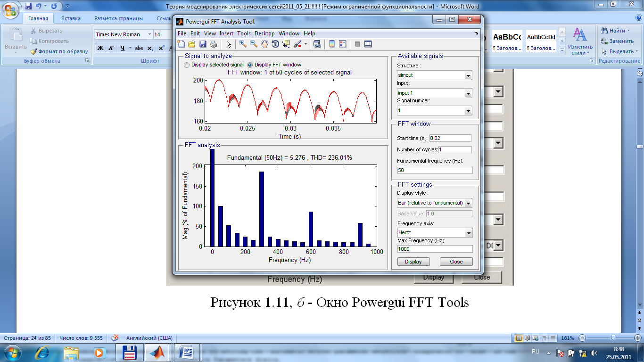The height and width of the screenshot is (362, 644).
Task: Open the File menu in Powergui
Action: (182, 33)
